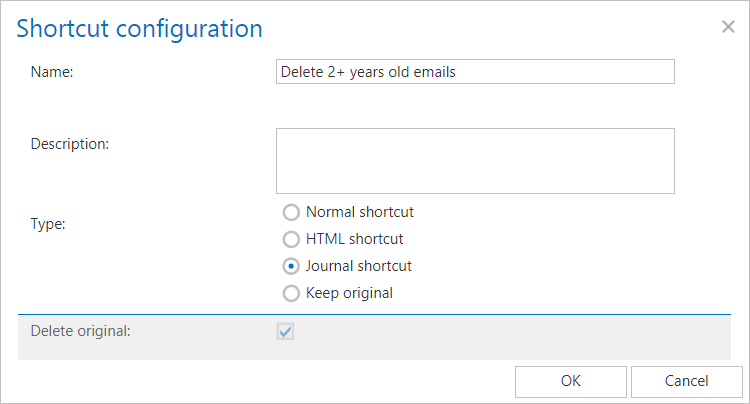
Task: Click the "Type:" field label
Action: coord(48,225)
